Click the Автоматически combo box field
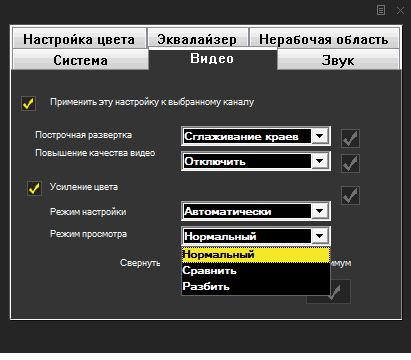Viewport: 411px width, 360px height. coord(256,211)
